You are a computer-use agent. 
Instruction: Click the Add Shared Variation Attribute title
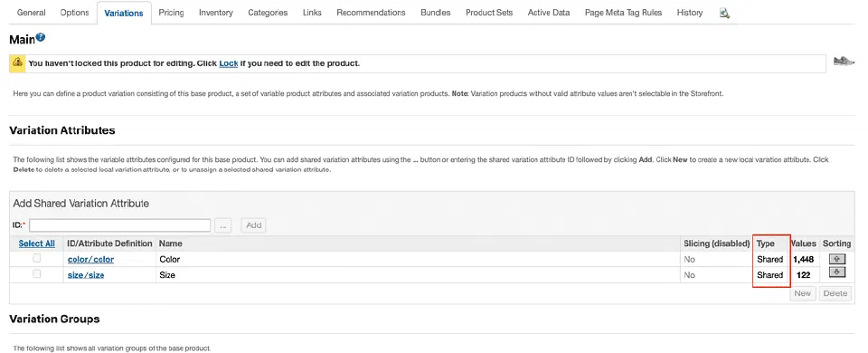[80, 204]
